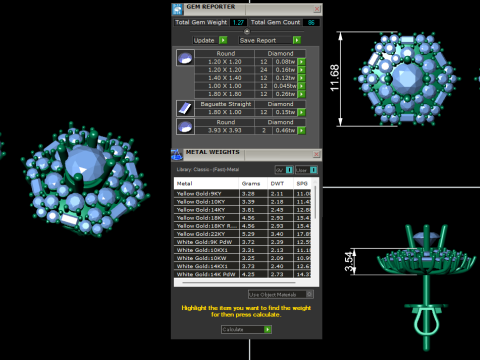Click the Total Gem Count value field

point(311,22)
